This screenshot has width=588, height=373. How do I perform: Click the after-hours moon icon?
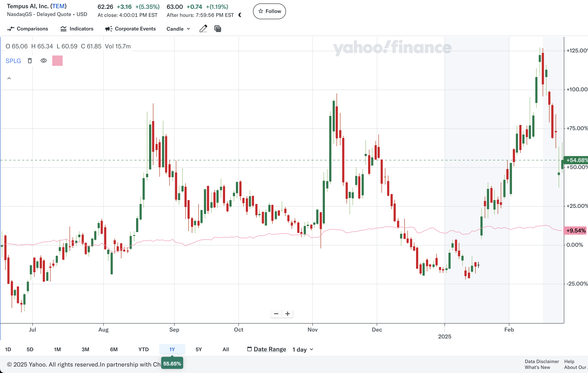pyautogui.click(x=240, y=15)
